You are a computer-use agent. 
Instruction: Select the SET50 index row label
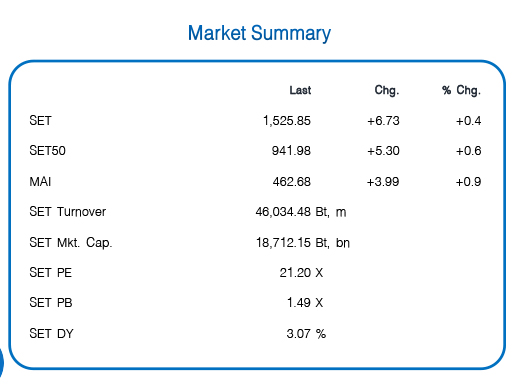(x=47, y=151)
